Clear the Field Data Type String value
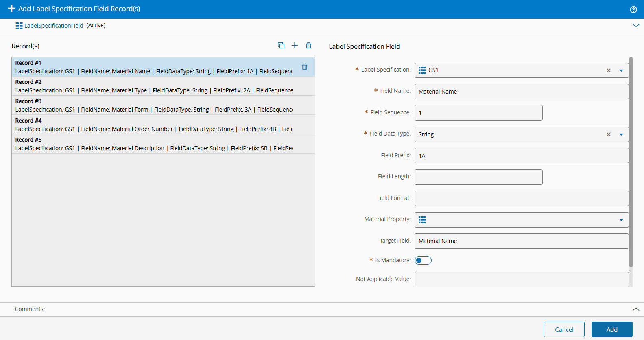This screenshot has width=644, height=340. click(608, 134)
